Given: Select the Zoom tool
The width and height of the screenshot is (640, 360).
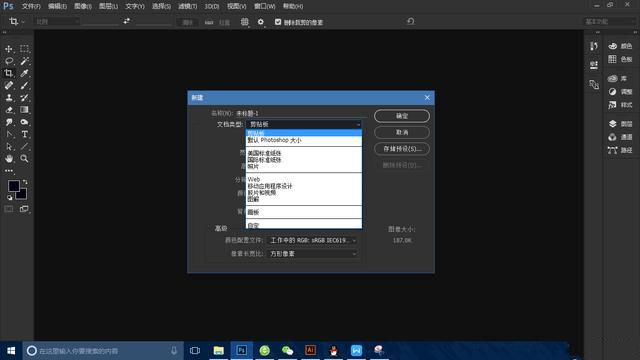Looking at the screenshot, I should [x=24, y=159].
